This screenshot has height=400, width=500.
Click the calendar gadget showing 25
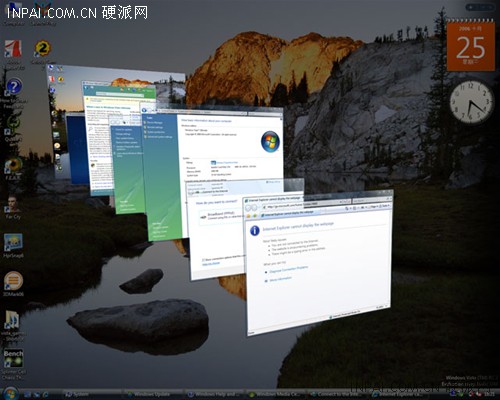(x=470, y=45)
